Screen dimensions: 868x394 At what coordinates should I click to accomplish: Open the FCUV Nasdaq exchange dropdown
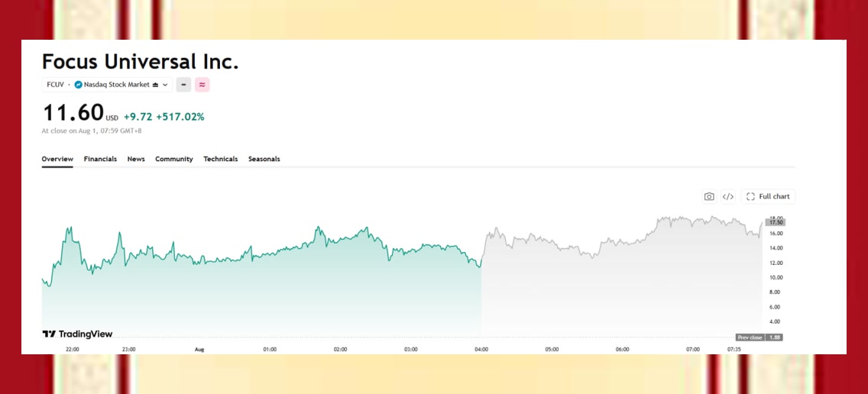click(107, 85)
